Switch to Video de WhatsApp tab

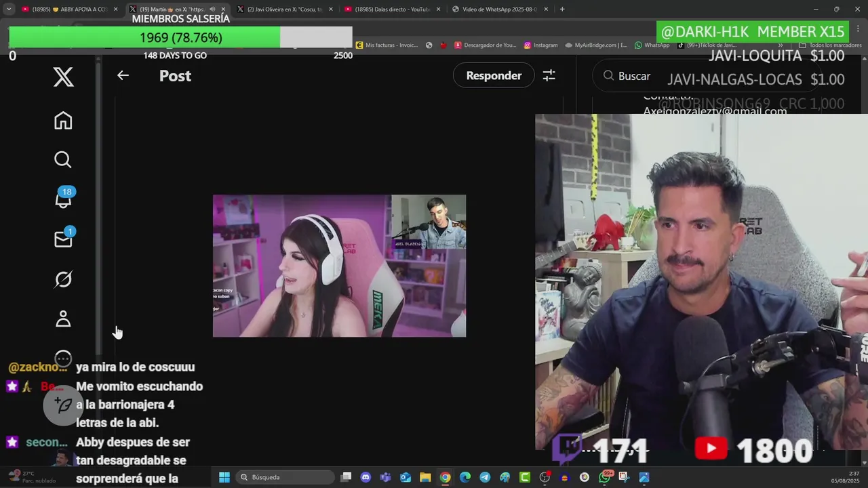point(500,9)
